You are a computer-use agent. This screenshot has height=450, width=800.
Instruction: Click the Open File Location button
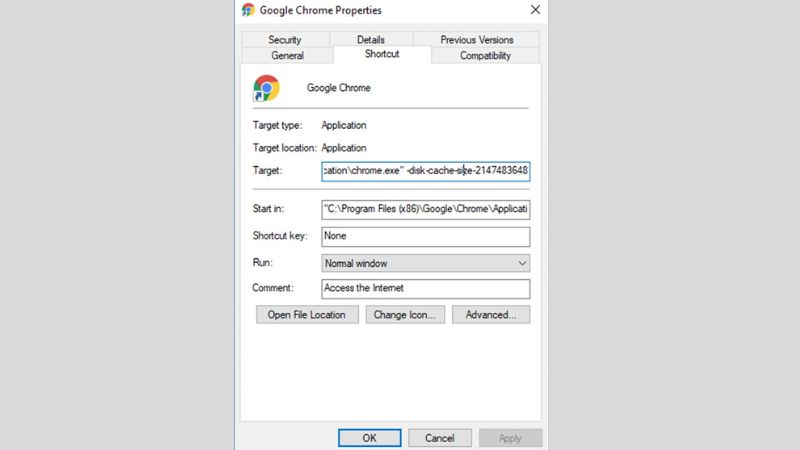(x=307, y=315)
